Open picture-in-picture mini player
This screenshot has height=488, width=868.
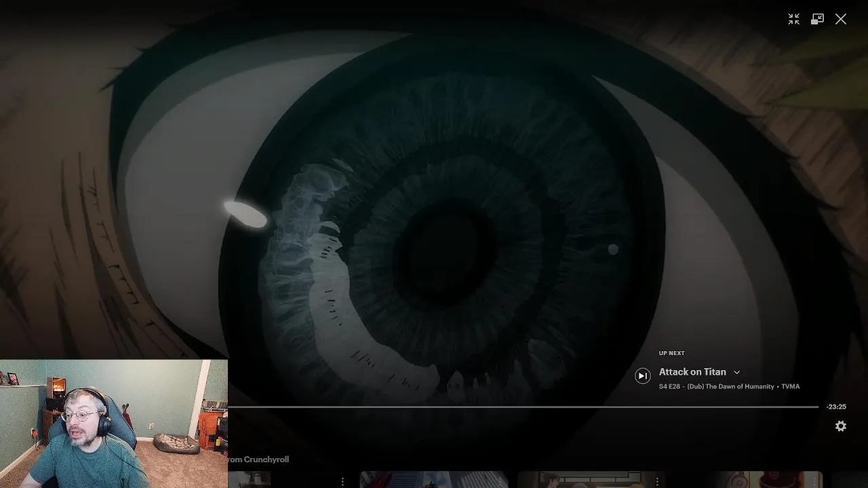(x=817, y=19)
